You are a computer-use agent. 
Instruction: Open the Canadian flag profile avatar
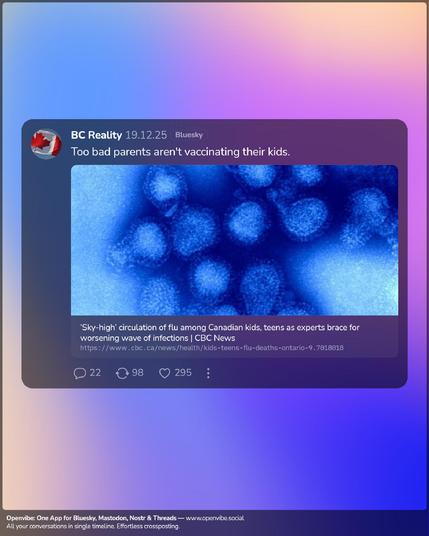point(46,144)
